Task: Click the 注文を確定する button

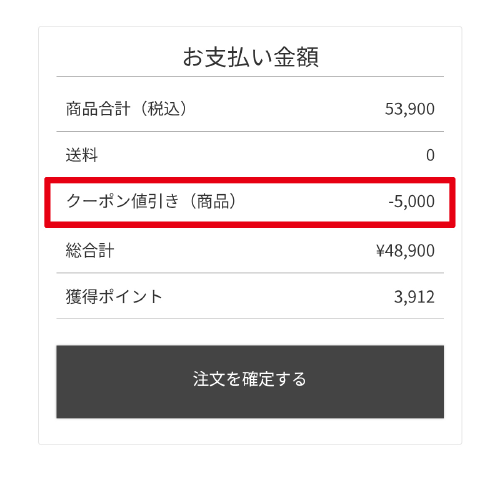Action: (250, 381)
